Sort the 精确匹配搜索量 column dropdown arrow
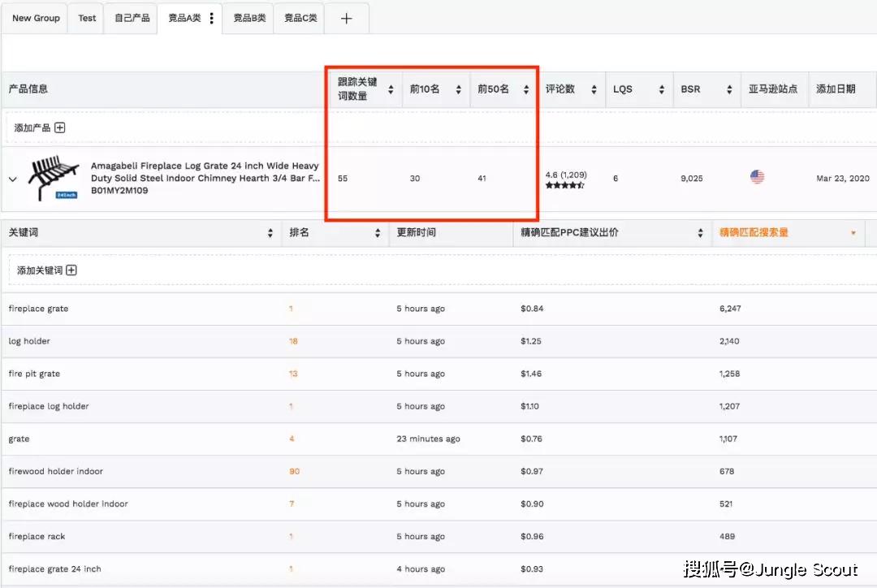877x588 pixels. [x=853, y=233]
